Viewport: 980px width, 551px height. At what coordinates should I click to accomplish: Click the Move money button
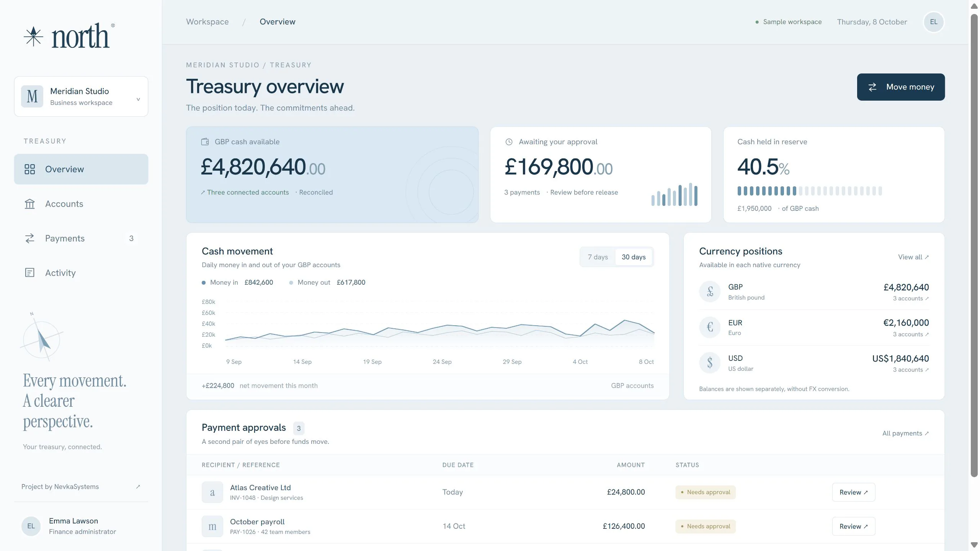click(901, 87)
